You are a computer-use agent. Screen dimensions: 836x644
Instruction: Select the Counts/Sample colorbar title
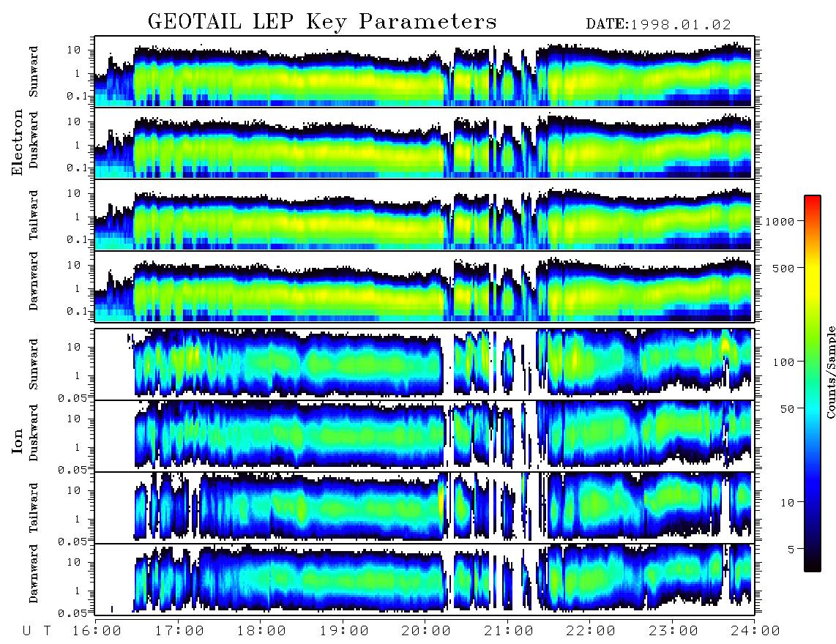(x=830, y=372)
